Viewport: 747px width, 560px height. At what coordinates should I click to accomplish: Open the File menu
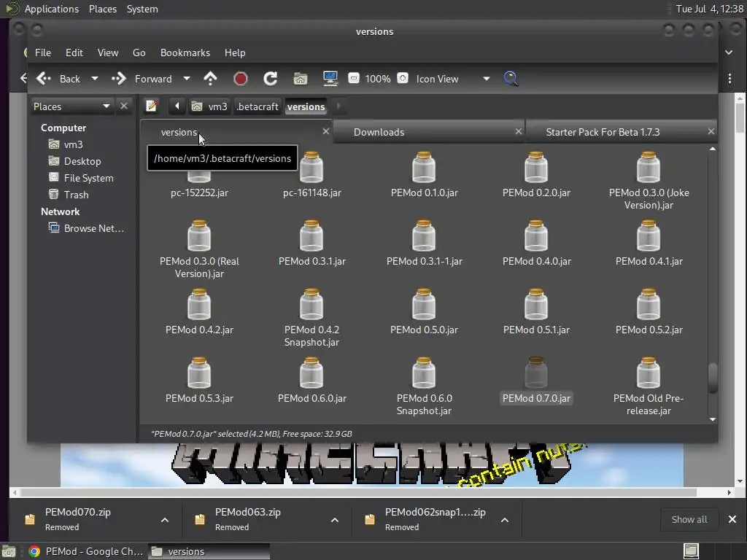(43, 52)
